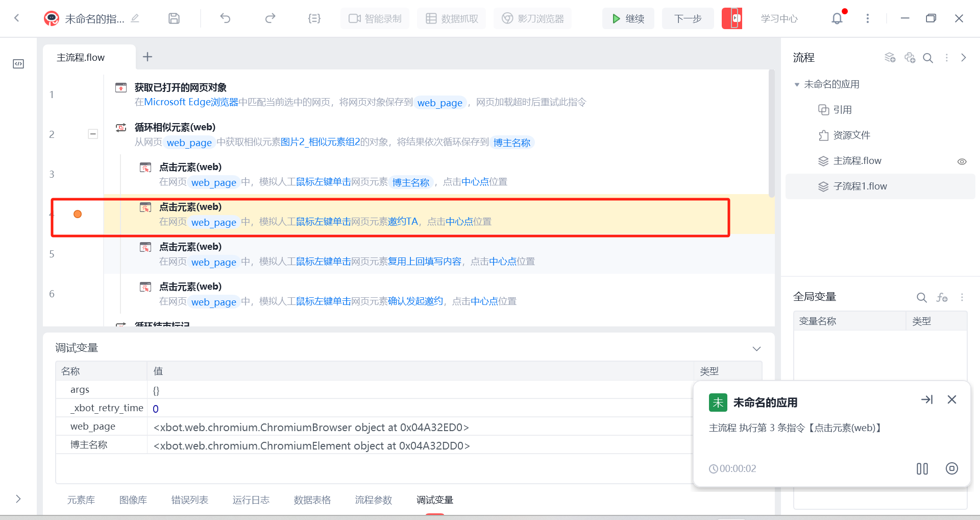Click the web_page variable in step 1
The height and width of the screenshot is (520, 980).
(440, 103)
